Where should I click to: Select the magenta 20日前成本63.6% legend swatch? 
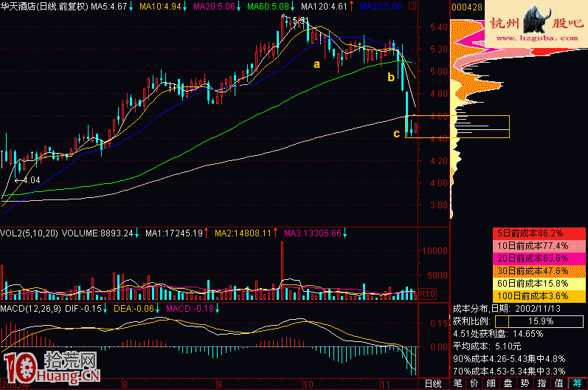(x=539, y=259)
